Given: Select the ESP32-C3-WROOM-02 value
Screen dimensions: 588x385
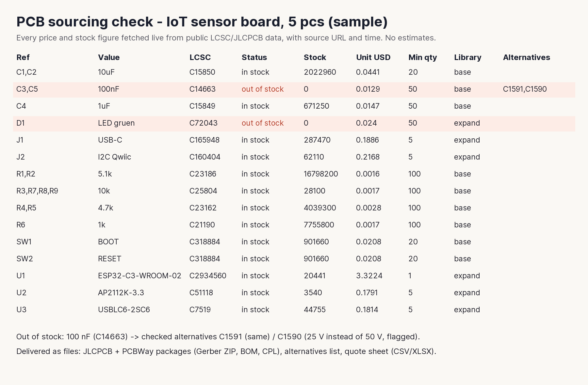Looking at the screenshot, I should click(139, 276).
